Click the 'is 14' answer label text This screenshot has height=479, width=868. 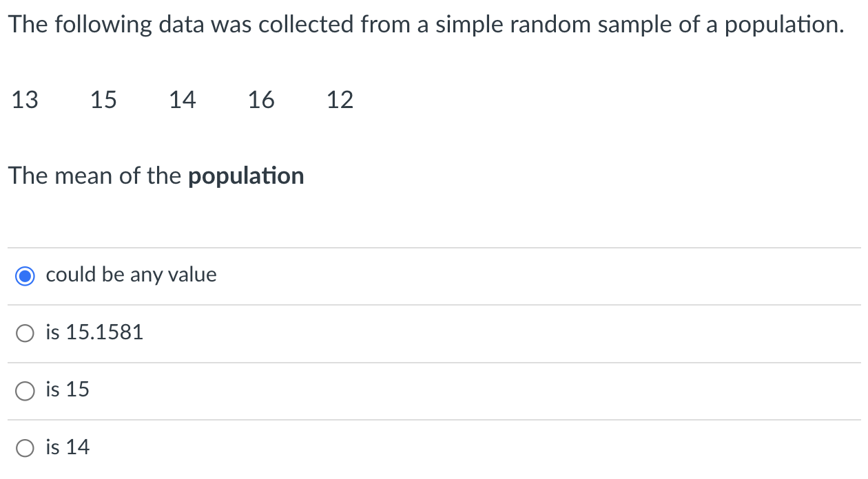tap(67, 447)
